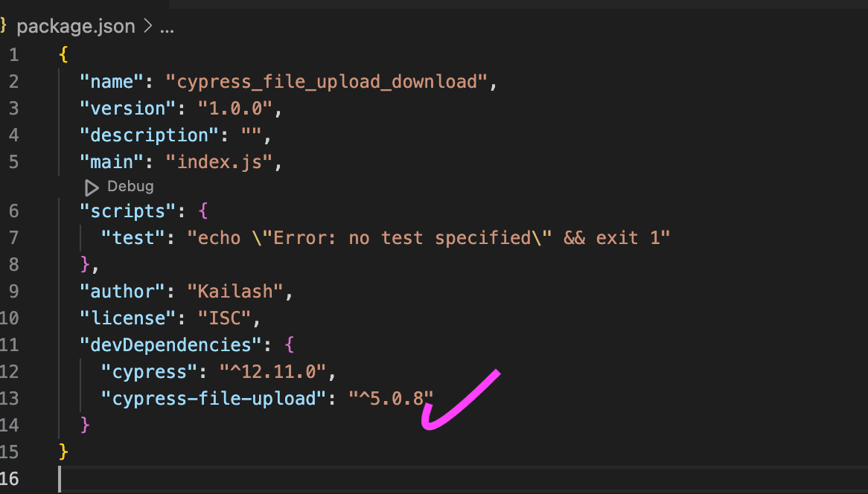868x494 pixels.
Task: Click the pink closing brace on line 14
Action: tap(86, 426)
